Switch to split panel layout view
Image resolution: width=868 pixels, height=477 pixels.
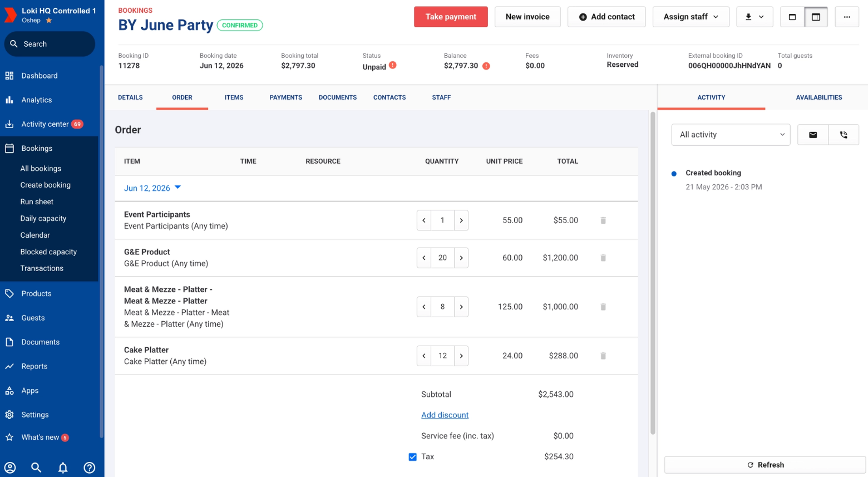816,17
